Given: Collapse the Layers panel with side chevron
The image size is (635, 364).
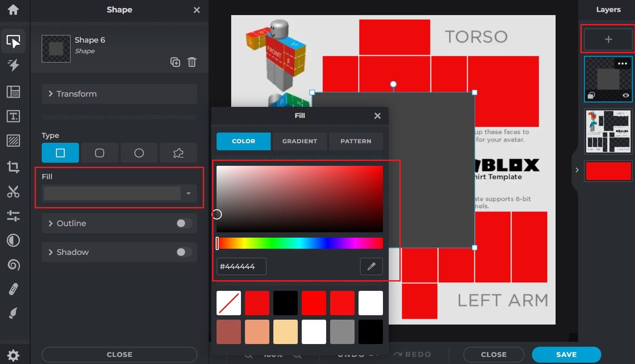Looking at the screenshot, I should coord(576,170).
